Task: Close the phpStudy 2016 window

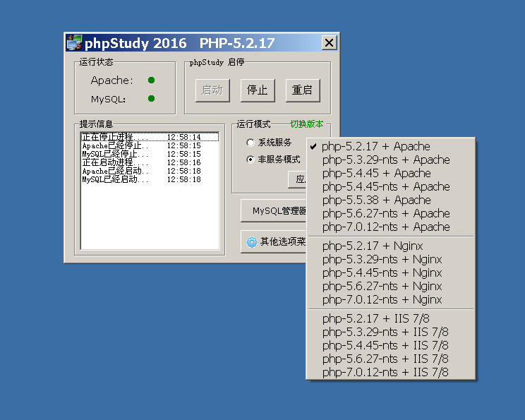Action: (329, 43)
